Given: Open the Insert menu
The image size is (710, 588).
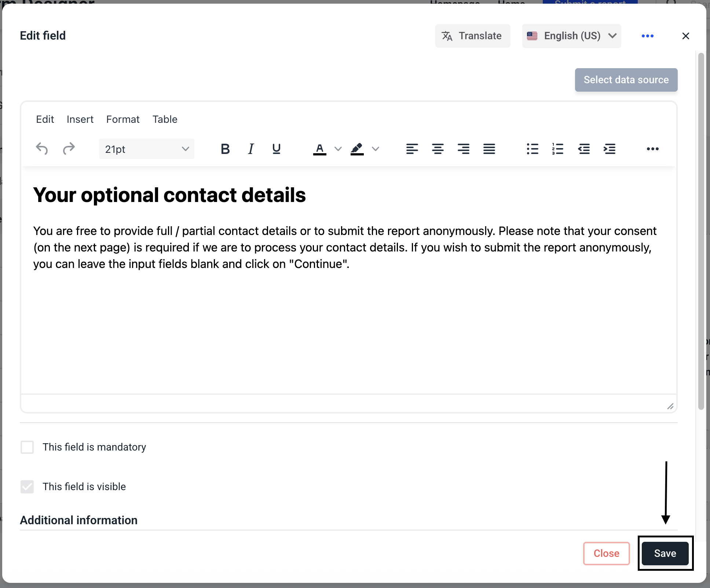Looking at the screenshot, I should (x=80, y=120).
